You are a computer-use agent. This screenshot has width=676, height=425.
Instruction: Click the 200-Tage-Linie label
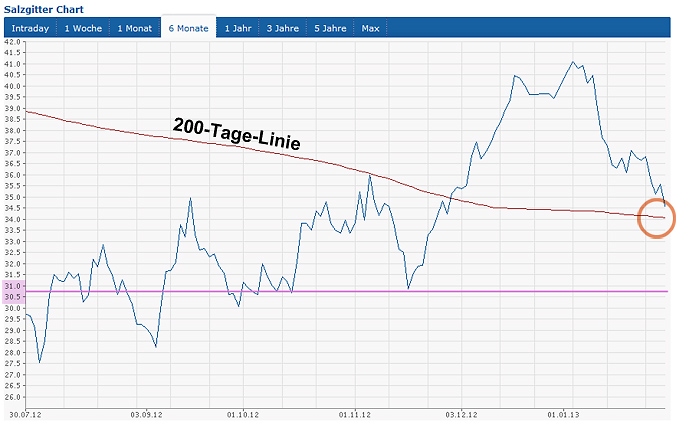click(237, 134)
